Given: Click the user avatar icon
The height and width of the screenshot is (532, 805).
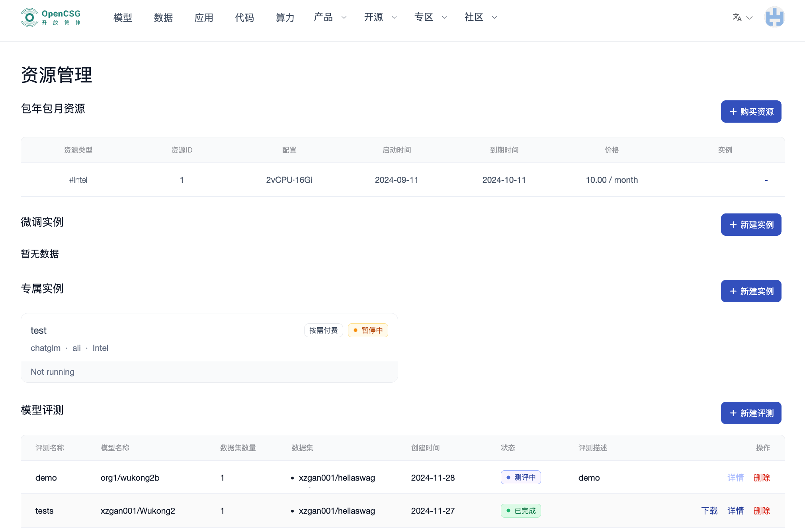Looking at the screenshot, I should pos(774,18).
